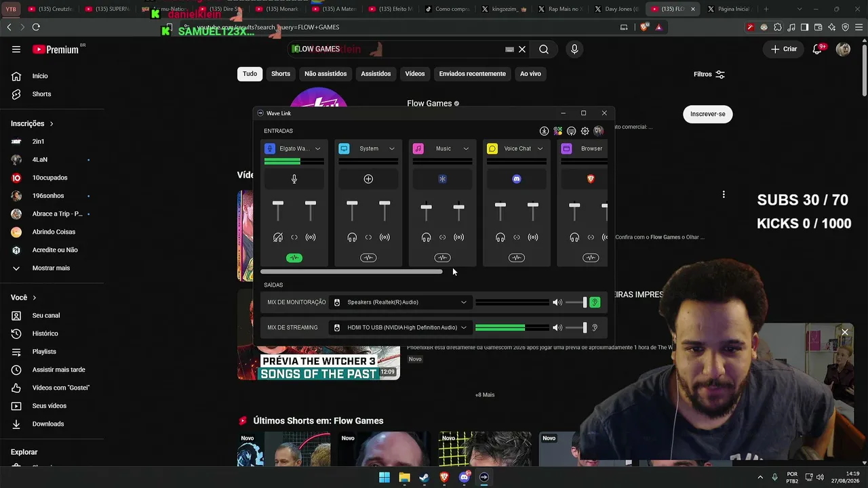This screenshot has height=488, width=868.
Task: Link the Elgato Wave channel faders
Action: coord(294,237)
